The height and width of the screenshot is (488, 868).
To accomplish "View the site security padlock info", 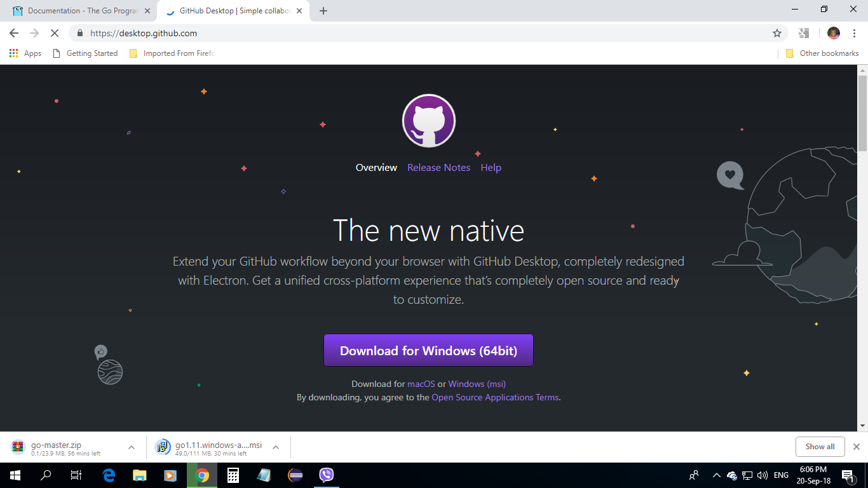I will point(80,33).
